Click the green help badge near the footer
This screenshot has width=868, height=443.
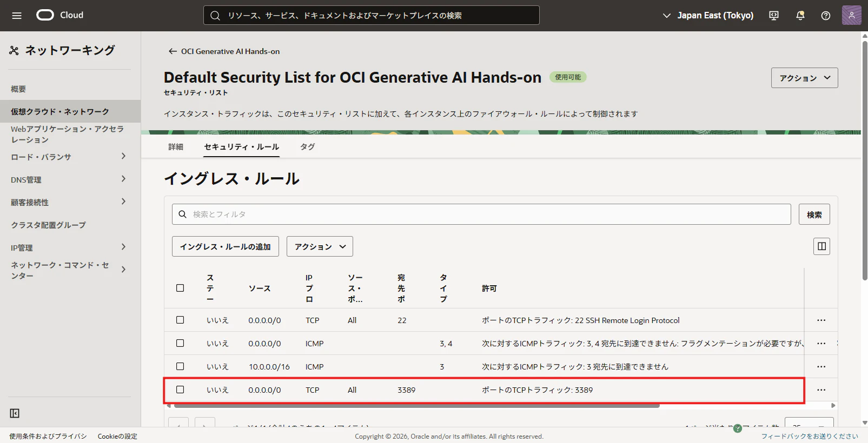(737, 428)
